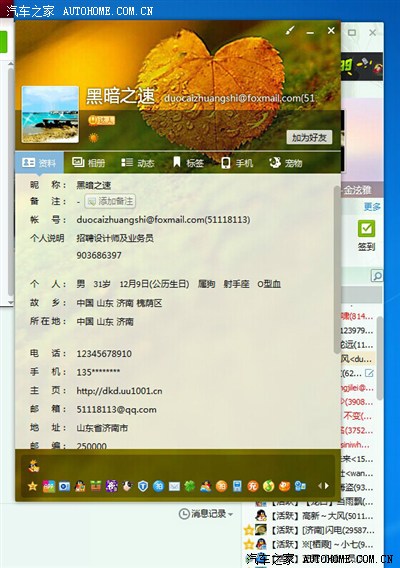The height and width of the screenshot is (568, 400).
Task: Click the star beside [济南]闪电 group
Action: tap(249, 530)
